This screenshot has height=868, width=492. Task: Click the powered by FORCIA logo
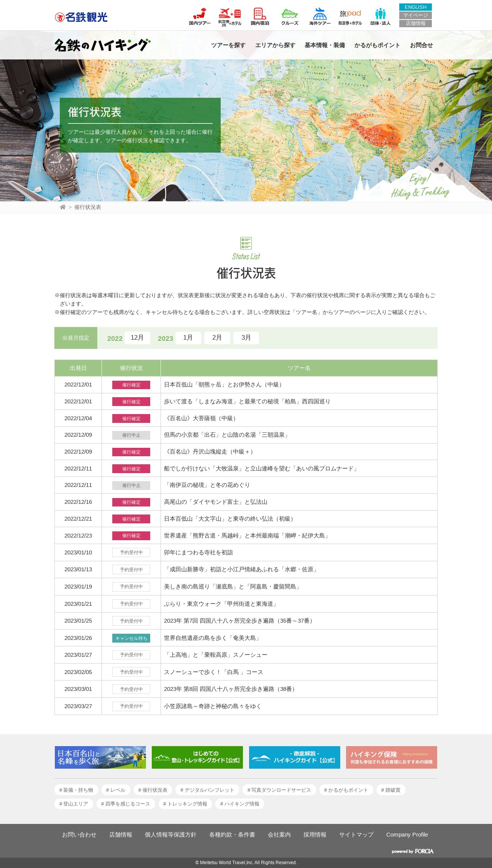coord(412,851)
